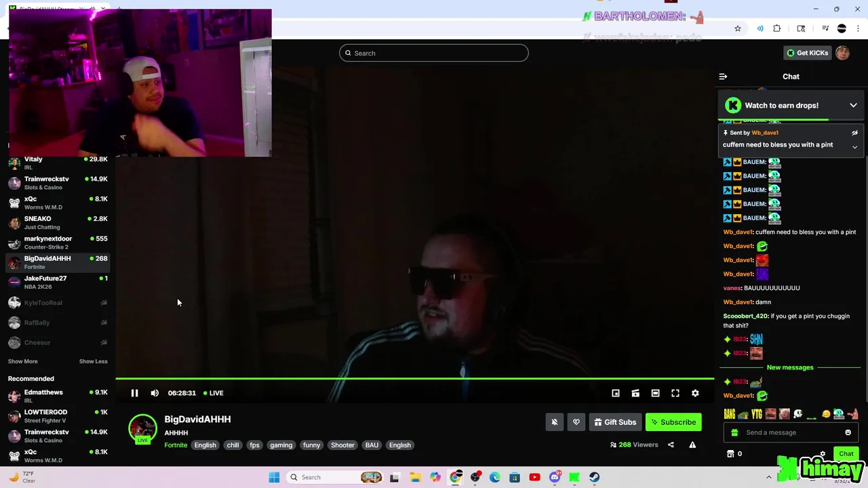Image resolution: width=868 pixels, height=488 pixels.
Task: Click the gift icon in message box
Action: (x=734, y=432)
